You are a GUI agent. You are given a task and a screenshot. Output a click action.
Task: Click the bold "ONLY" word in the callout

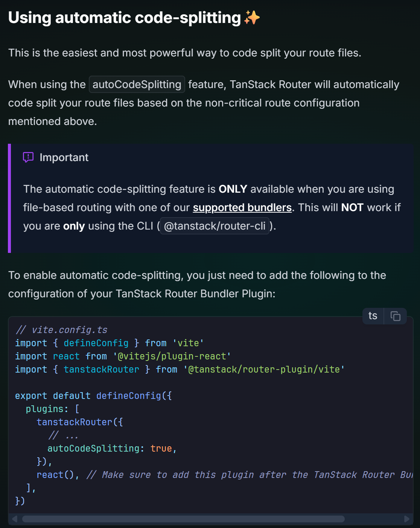233,189
